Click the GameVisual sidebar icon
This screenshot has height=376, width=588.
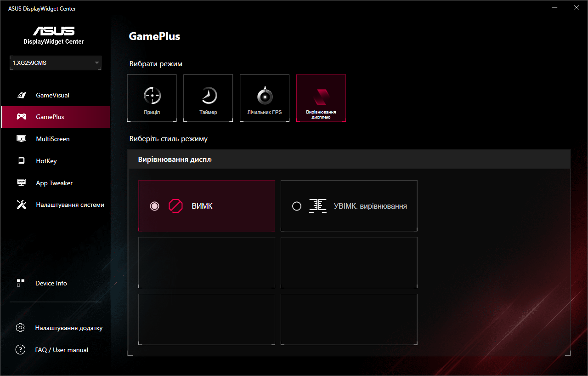21,95
